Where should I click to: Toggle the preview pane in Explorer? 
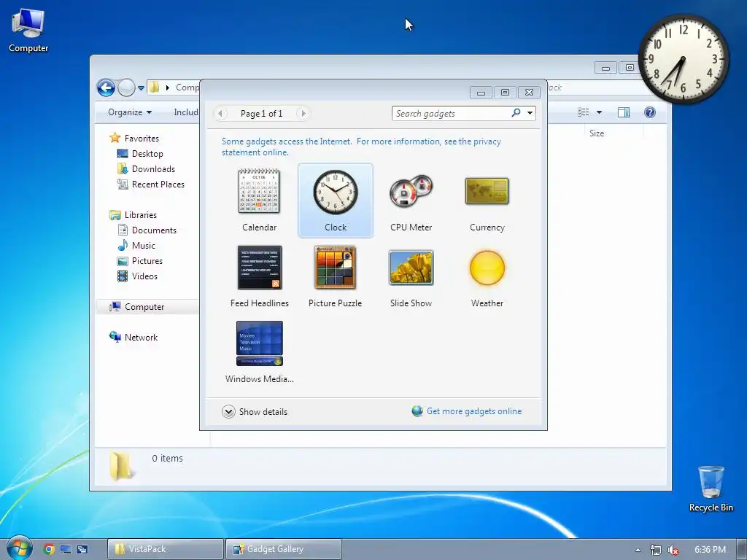pos(624,112)
